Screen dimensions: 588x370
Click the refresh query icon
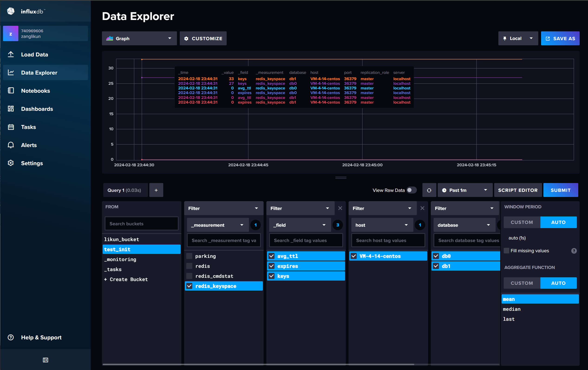[429, 190]
